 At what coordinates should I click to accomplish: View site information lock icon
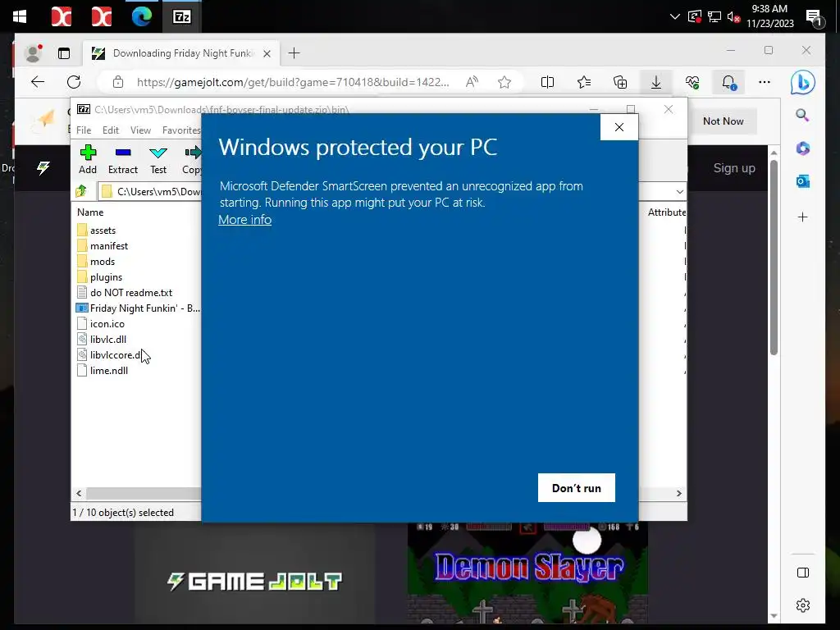tap(118, 82)
